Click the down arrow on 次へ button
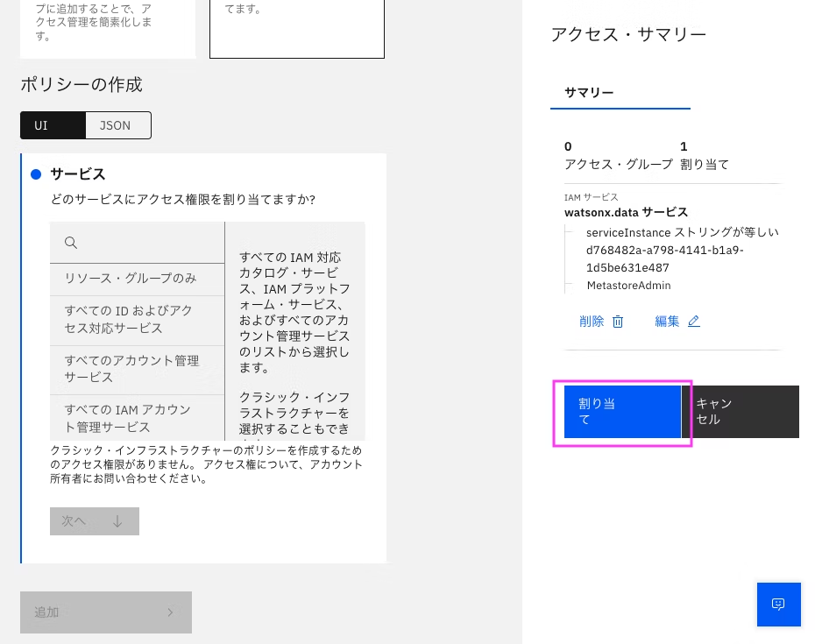 coord(117,520)
